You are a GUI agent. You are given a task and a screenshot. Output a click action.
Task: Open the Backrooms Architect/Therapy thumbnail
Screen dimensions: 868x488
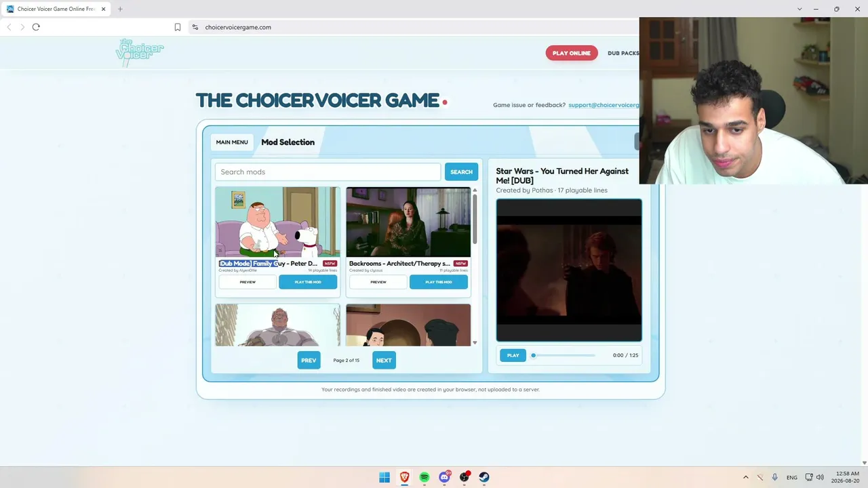(408, 222)
